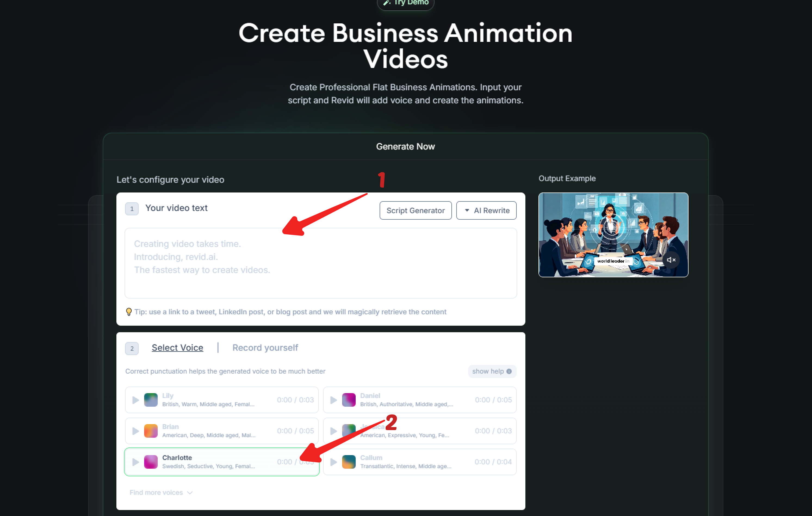Click the chevron next to Find more voices
This screenshot has width=812, height=516.
click(x=190, y=493)
